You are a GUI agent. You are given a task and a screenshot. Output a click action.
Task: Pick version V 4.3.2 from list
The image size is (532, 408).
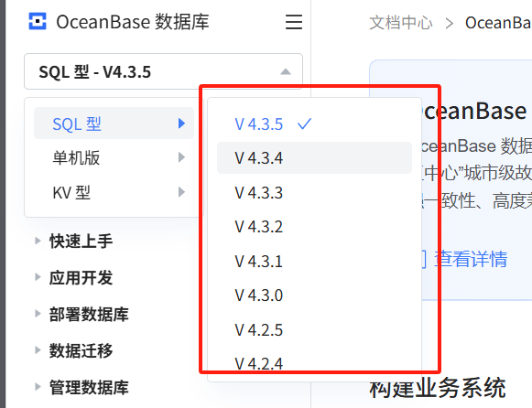coord(314,226)
